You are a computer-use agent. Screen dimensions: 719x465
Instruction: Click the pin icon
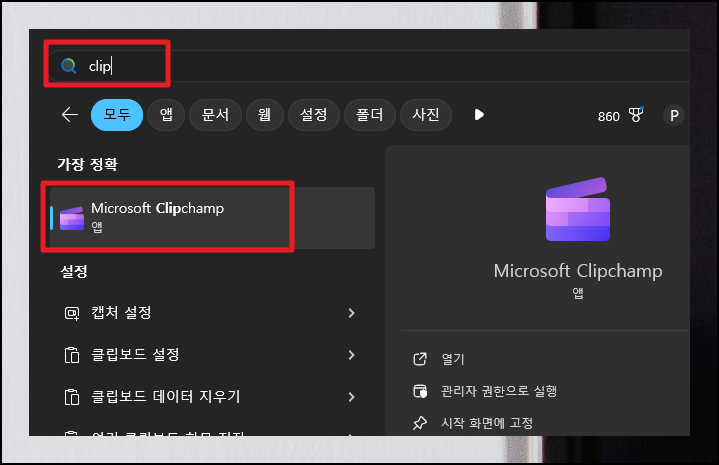[420, 423]
